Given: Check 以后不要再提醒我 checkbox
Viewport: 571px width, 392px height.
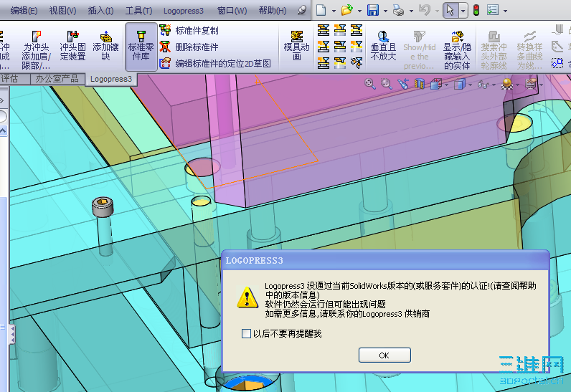Looking at the screenshot, I should [246, 333].
